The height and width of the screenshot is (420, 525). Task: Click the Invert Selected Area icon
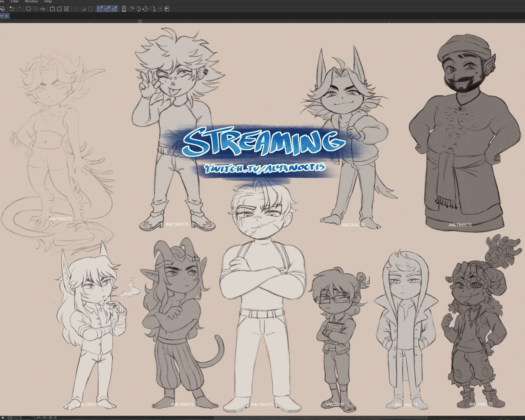[x=83, y=9]
